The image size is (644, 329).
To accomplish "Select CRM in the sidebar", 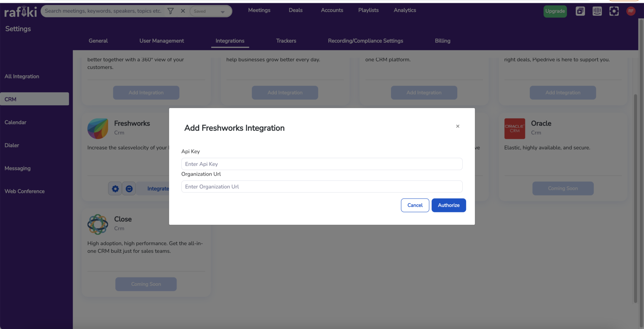I will click(x=34, y=99).
